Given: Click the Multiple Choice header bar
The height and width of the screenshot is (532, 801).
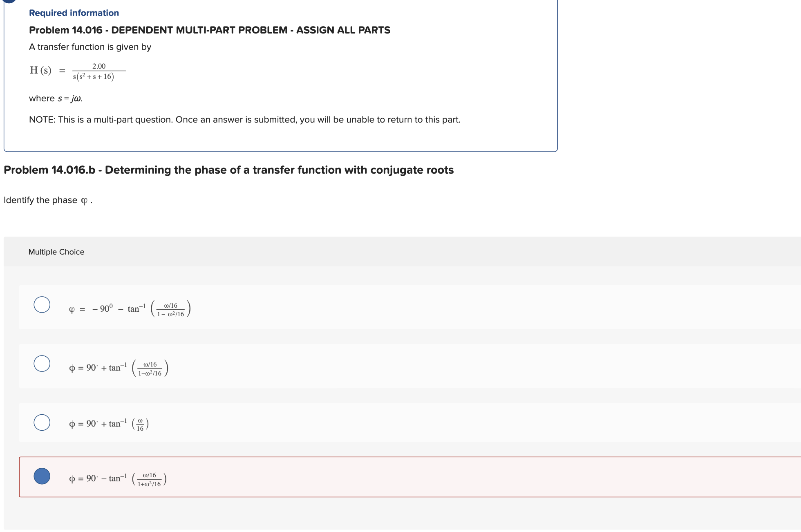Looking at the screenshot, I should point(57,252).
